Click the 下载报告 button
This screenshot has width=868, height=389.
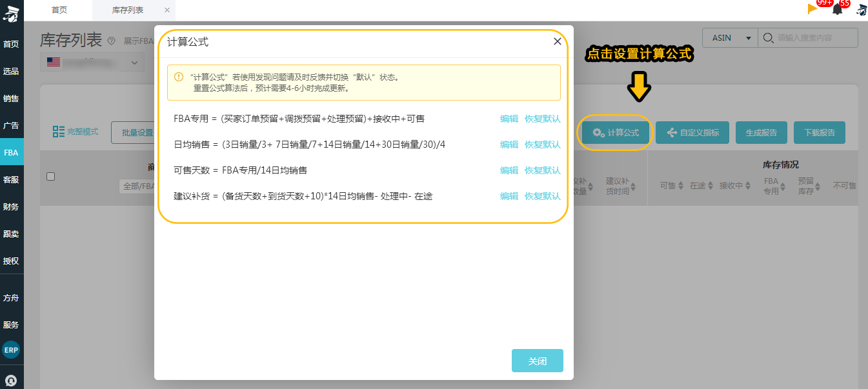pyautogui.click(x=820, y=132)
